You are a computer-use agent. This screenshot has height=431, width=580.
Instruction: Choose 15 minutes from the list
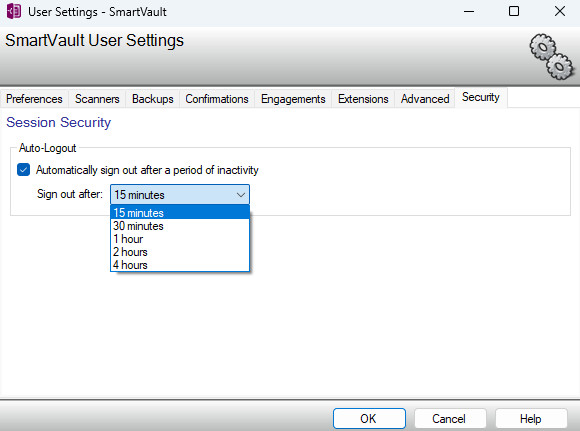(180, 213)
